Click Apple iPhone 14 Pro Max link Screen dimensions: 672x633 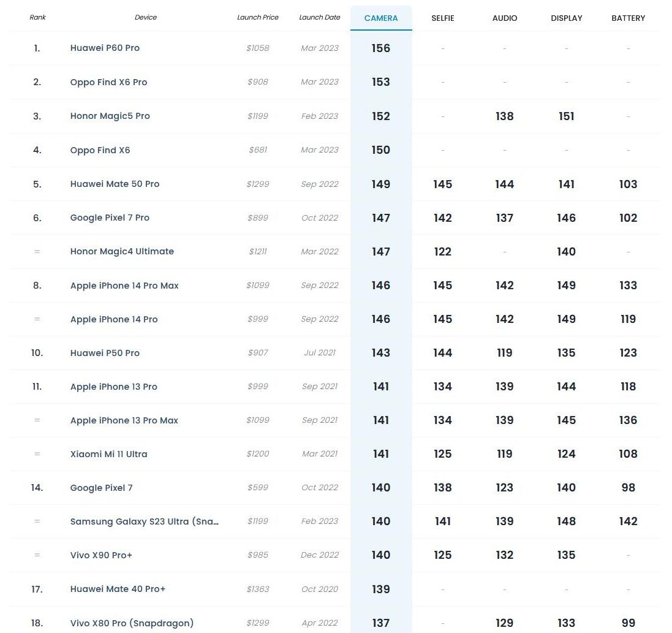[x=124, y=286]
